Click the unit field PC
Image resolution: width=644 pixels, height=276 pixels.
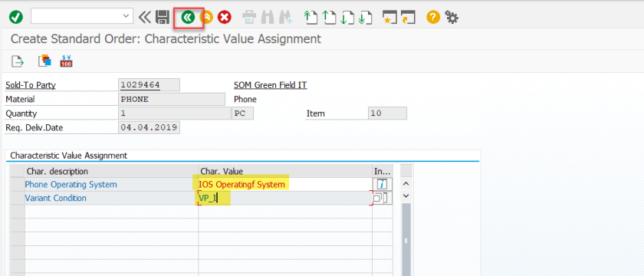point(243,113)
